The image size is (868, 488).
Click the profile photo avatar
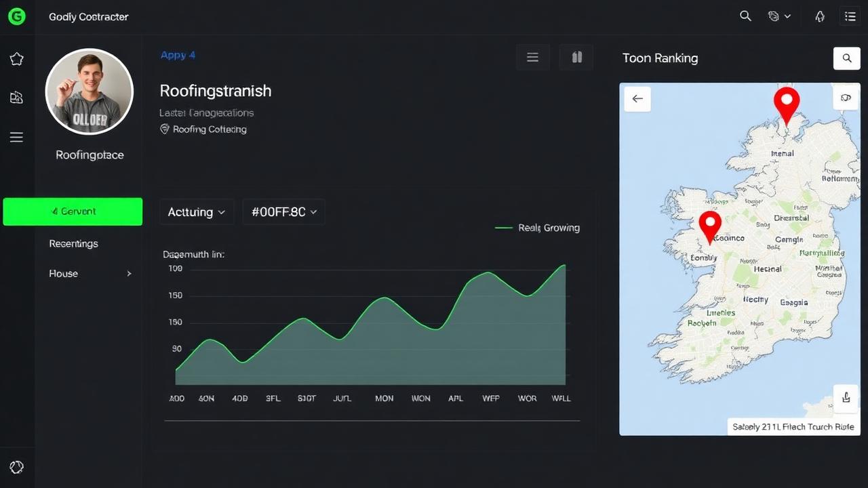point(90,91)
